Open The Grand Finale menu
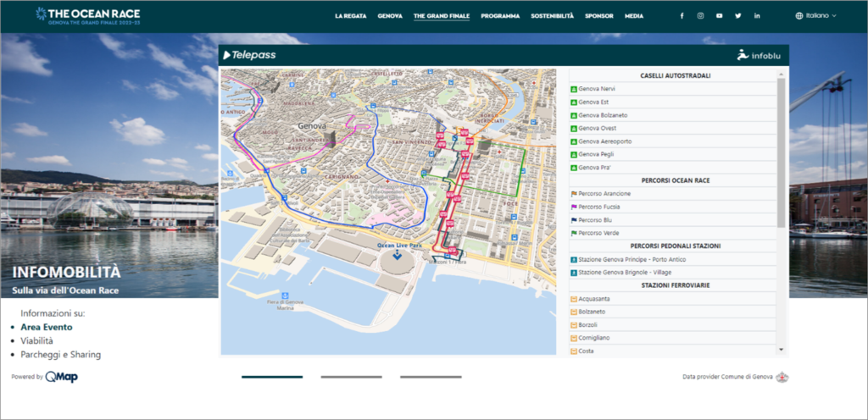 click(x=441, y=16)
